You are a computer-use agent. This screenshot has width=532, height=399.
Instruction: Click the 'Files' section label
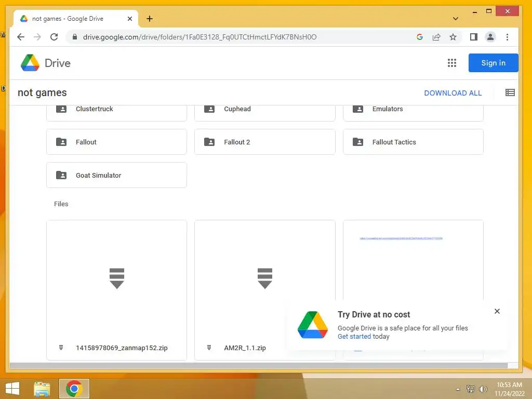pos(61,204)
